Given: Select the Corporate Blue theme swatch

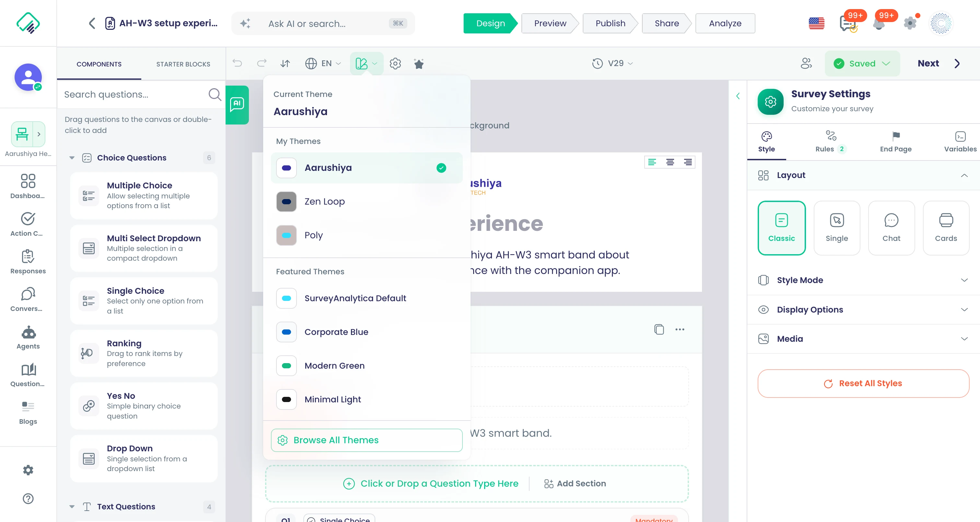Looking at the screenshot, I should pyautogui.click(x=286, y=332).
